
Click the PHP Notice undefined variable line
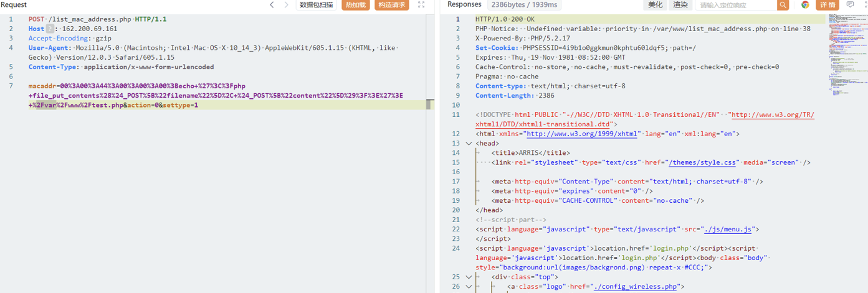pos(643,29)
